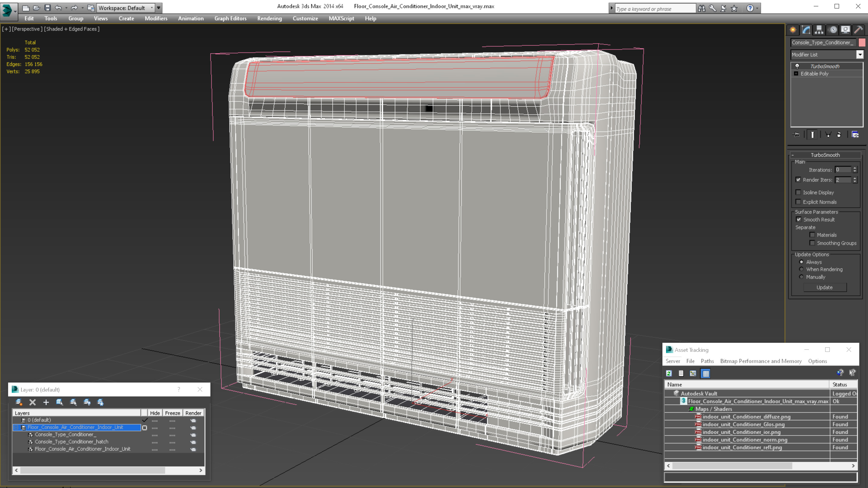Viewport: 868px width, 488px height.
Task: Click the Undo arrow icon
Action: click(58, 8)
